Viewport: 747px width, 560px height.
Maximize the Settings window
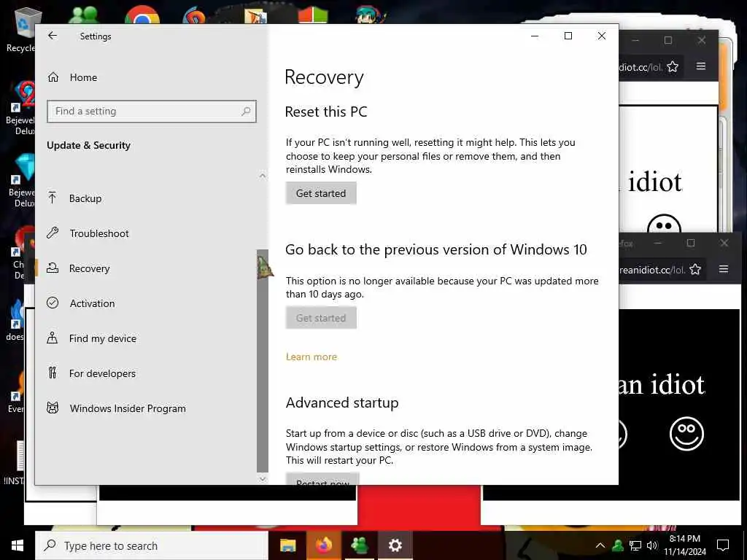pos(568,36)
